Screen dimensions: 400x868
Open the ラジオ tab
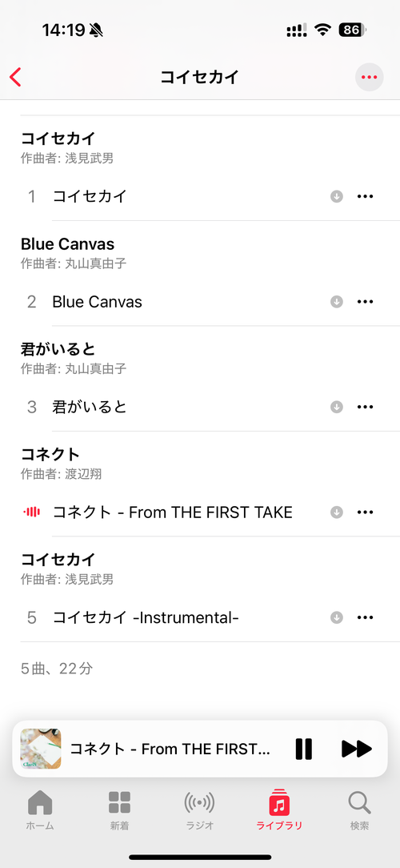199,810
